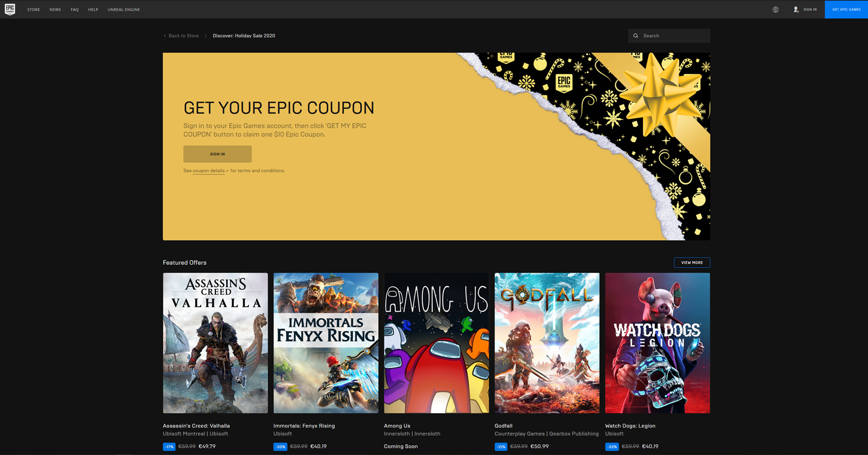This screenshot has height=455, width=868.
Task: Click the external link arrow after coupon details
Action: (x=227, y=171)
